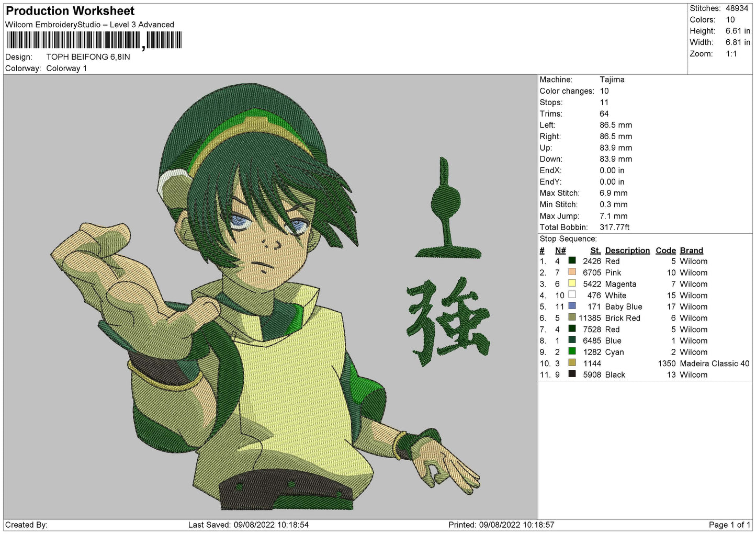Click the Machine value Tajima

(612, 79)
